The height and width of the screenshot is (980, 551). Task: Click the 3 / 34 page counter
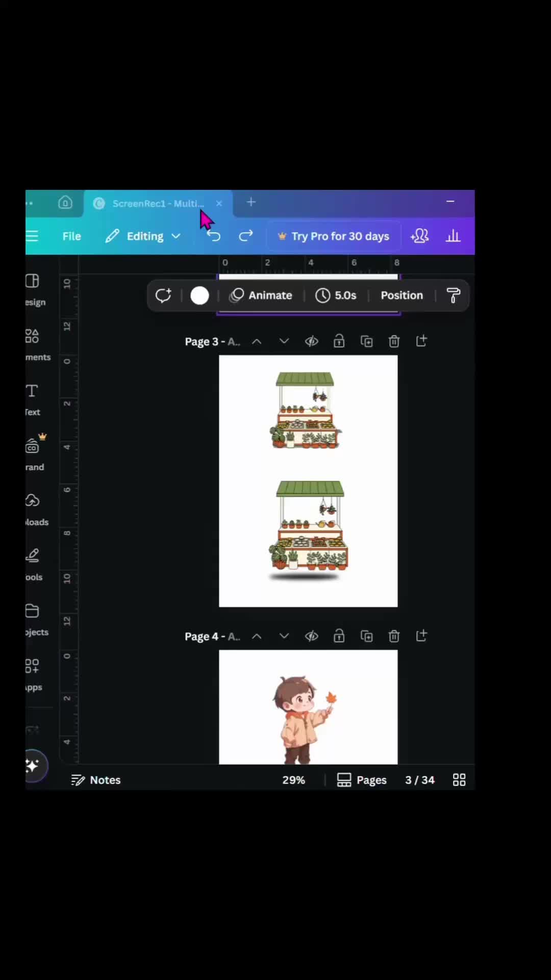coord(420,780)
